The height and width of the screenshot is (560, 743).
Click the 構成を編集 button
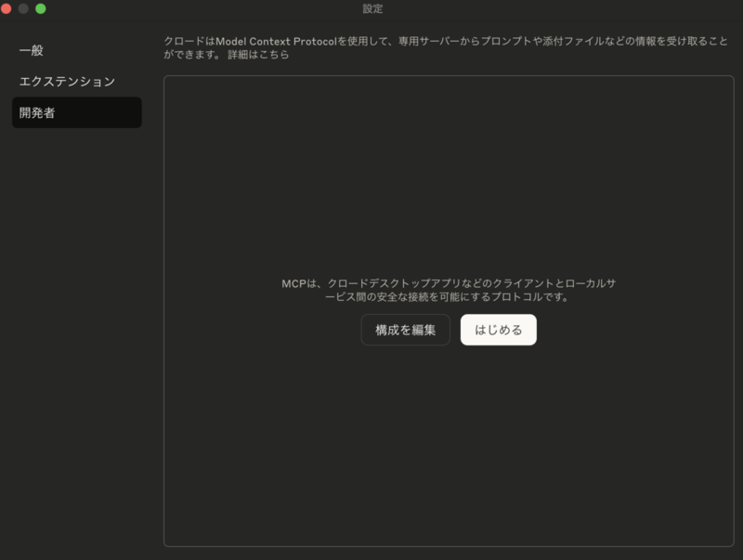click(x=405, y=330)
